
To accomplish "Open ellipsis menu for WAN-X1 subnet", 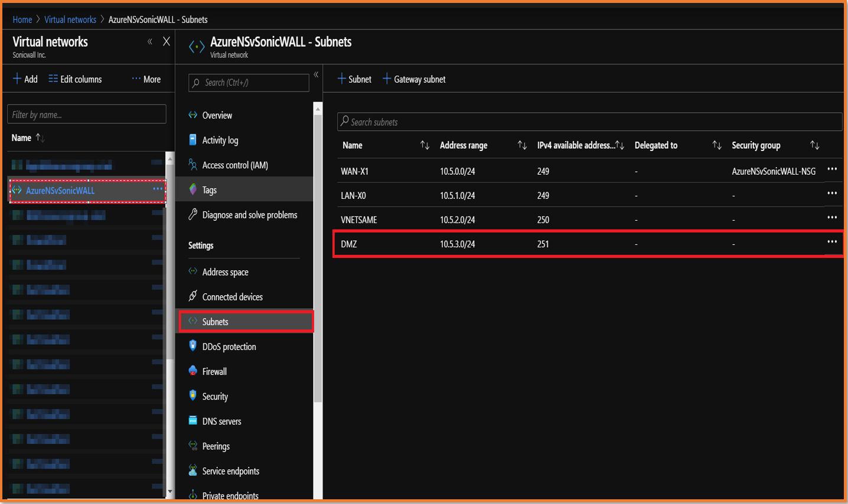I will 832,169.
